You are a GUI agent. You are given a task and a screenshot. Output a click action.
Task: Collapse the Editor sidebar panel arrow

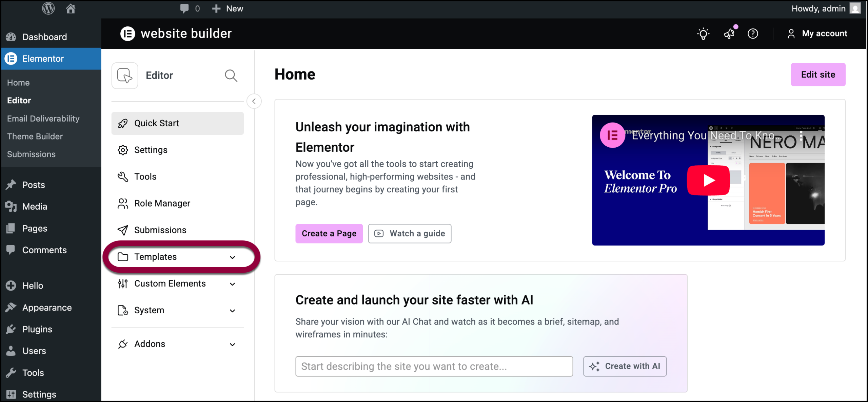254,101
